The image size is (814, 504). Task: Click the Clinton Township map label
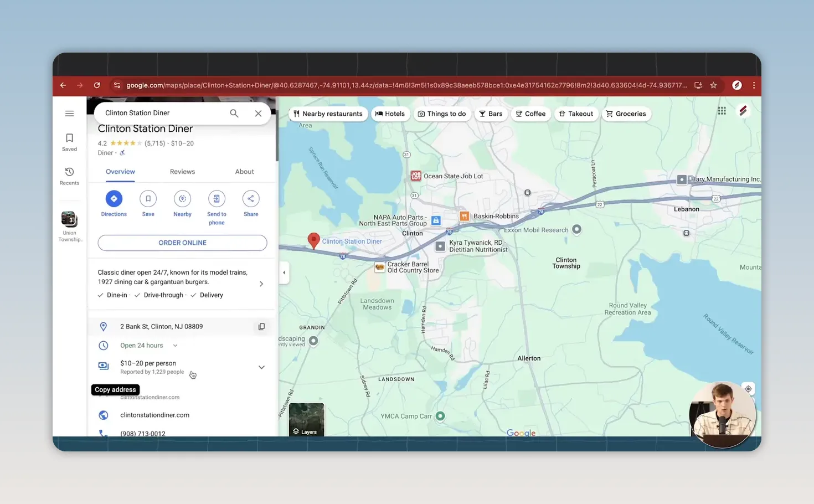(x=566, y=263)
